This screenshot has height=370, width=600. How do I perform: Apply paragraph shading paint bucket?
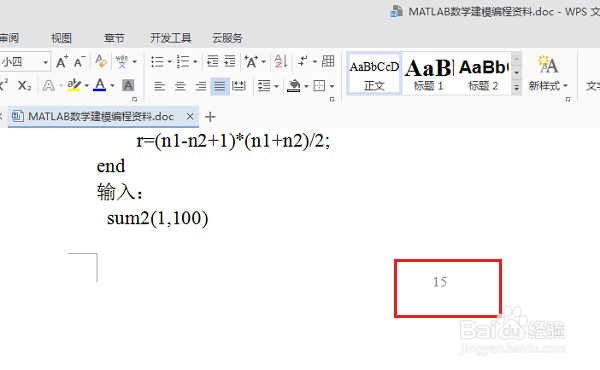pyautogui.click(x=293, y=86)
